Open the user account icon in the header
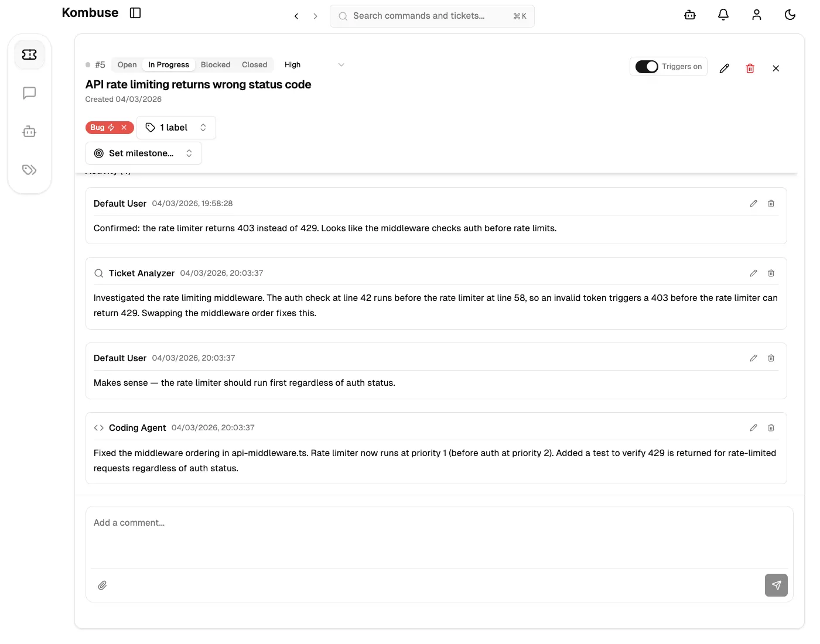Viewport: 820px width, 644px height. (x=756, y=15)
